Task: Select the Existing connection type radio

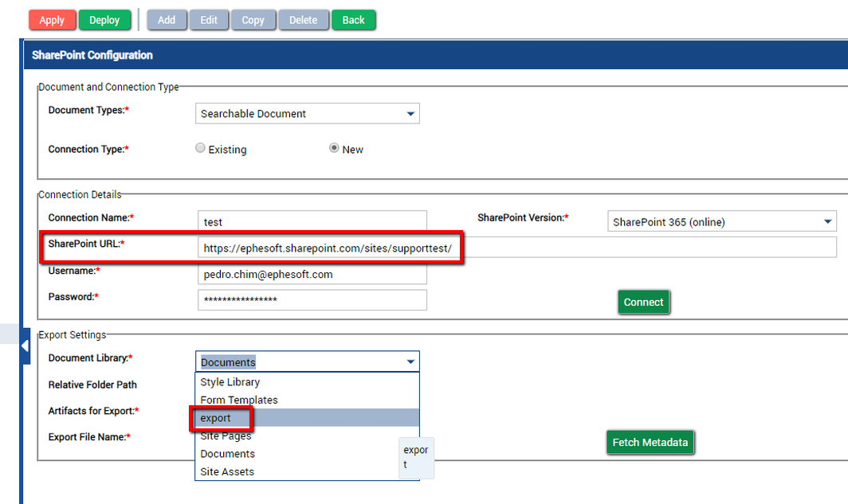Action: tap(200, 148)
